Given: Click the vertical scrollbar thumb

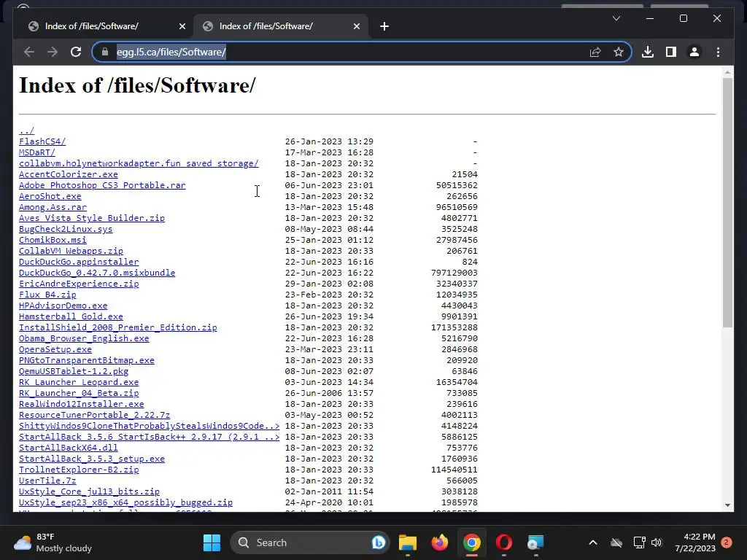Looking at the screenshot, I should (727, 203).
